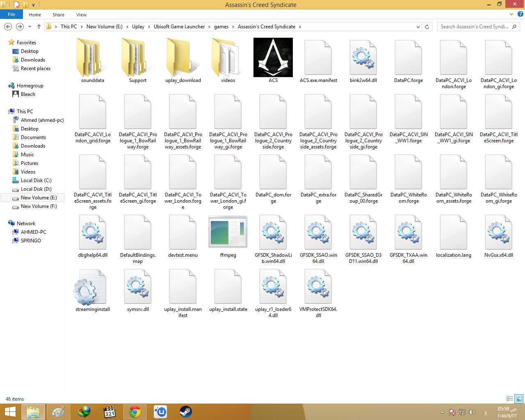Select the NvGsa.x64.dll file icon
The height and width of the screenshot is (420, 525).
tap(499, 232)
